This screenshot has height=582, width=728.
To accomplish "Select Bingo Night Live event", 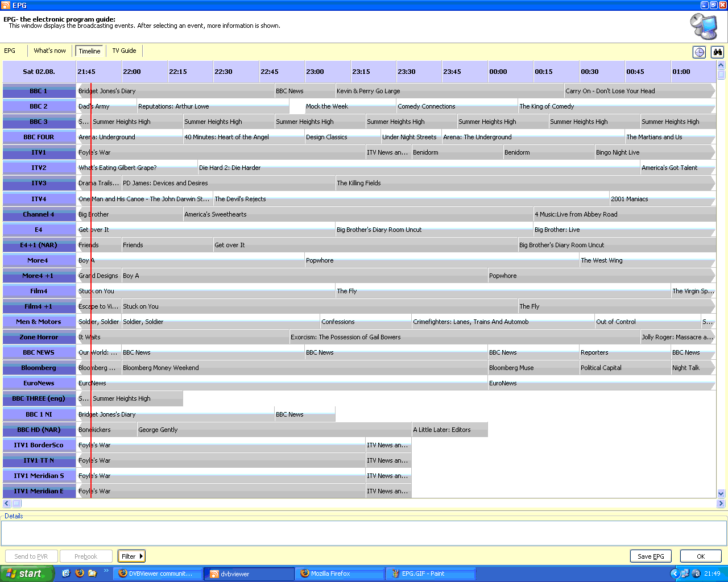I will coord(655,152).
